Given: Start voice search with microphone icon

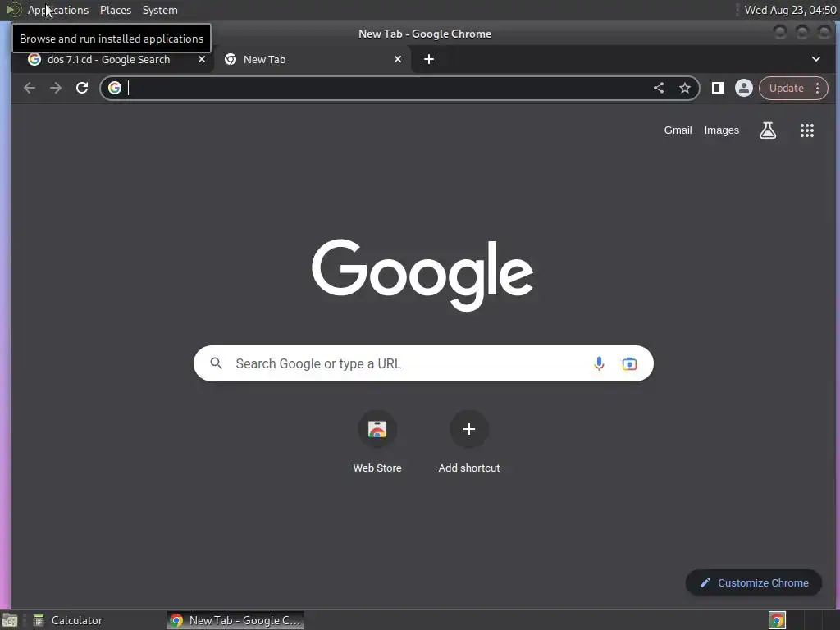Looking at the screenshot, I should point(599,363).
